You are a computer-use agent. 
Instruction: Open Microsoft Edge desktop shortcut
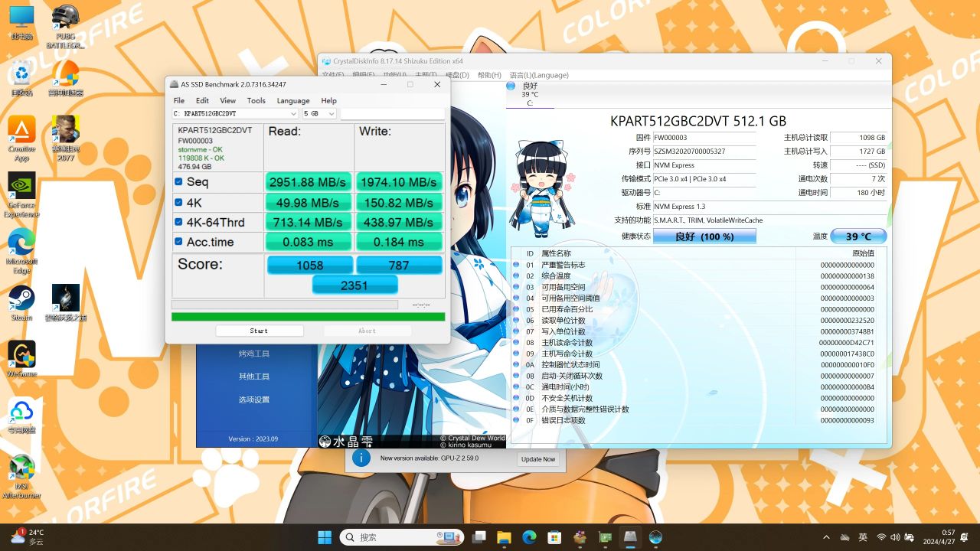click(21, 250)
